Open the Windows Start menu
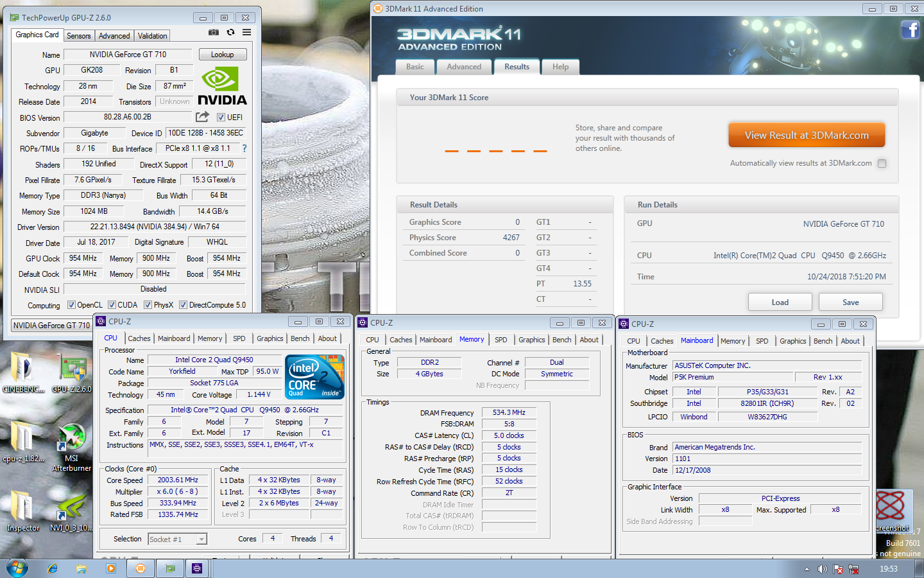The image size is (924, 578). (17, 568)
